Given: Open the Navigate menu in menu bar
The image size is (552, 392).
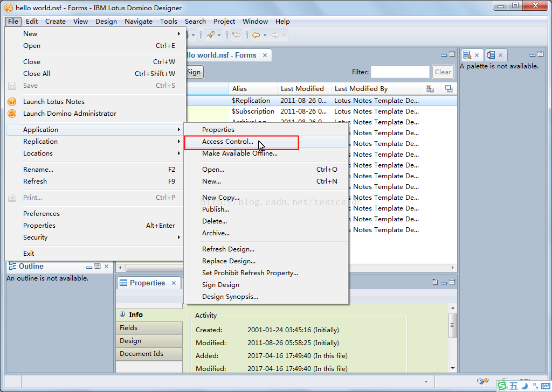Looking at the screenshot, I should click(x=139, y=22).
